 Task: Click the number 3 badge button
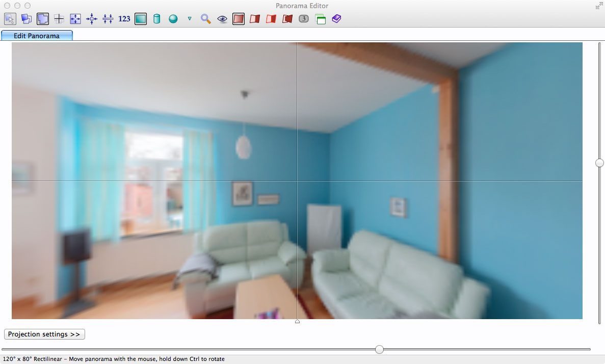304,19
